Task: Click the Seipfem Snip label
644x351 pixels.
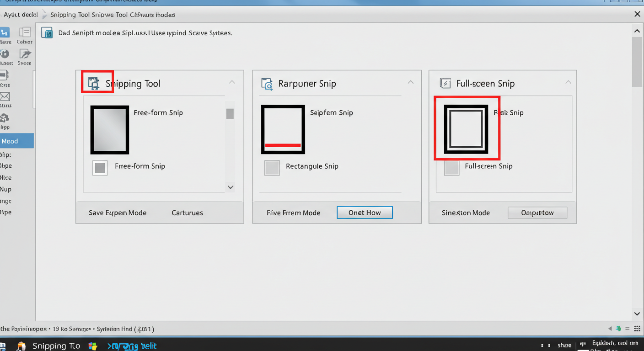Action: coord(331,112)
